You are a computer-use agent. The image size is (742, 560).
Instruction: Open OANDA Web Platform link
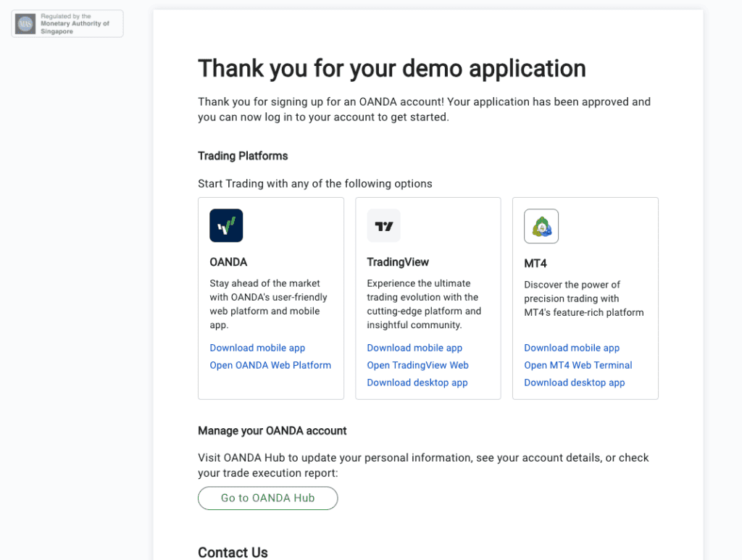coord(270,365)
